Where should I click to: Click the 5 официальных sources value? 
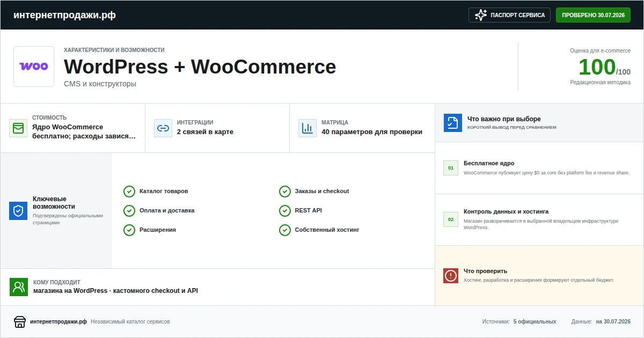pos(535,322)
